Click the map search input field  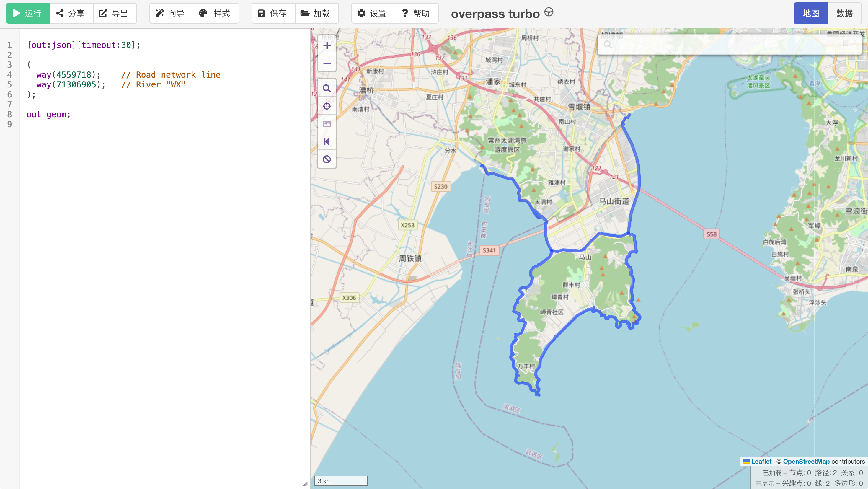tap(730, 44)
